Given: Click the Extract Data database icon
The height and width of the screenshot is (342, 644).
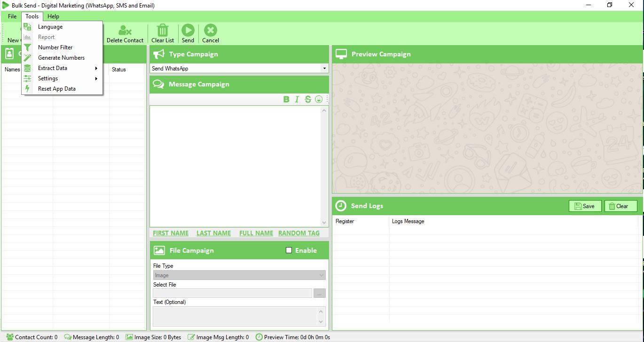Looking at the screenshot, I should pyautogui.click(x=28, y=68).
